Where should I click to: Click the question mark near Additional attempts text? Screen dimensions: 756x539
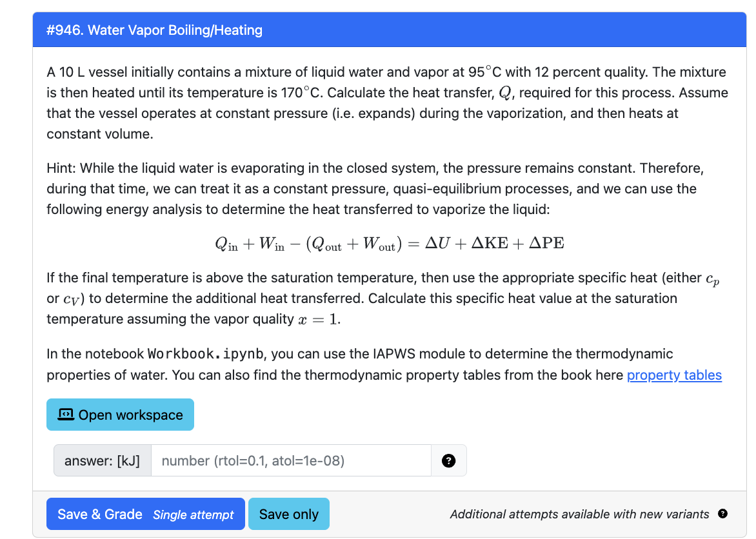click(723, 514)
